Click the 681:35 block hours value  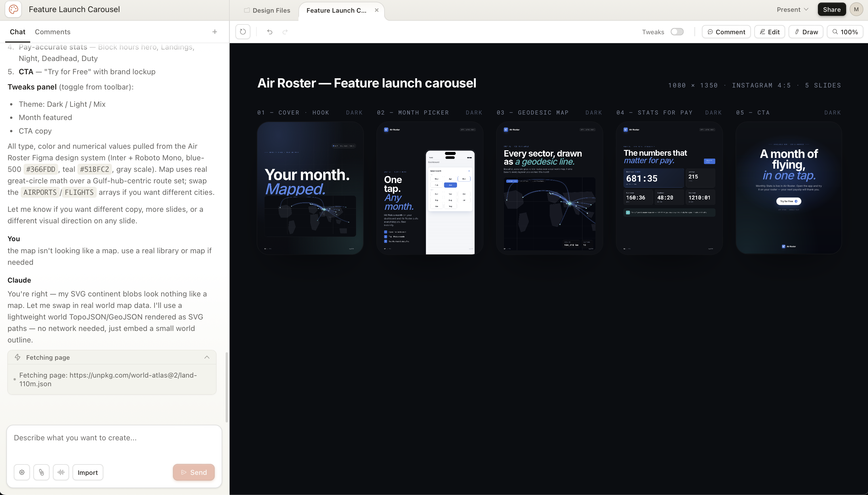[642, 178]
